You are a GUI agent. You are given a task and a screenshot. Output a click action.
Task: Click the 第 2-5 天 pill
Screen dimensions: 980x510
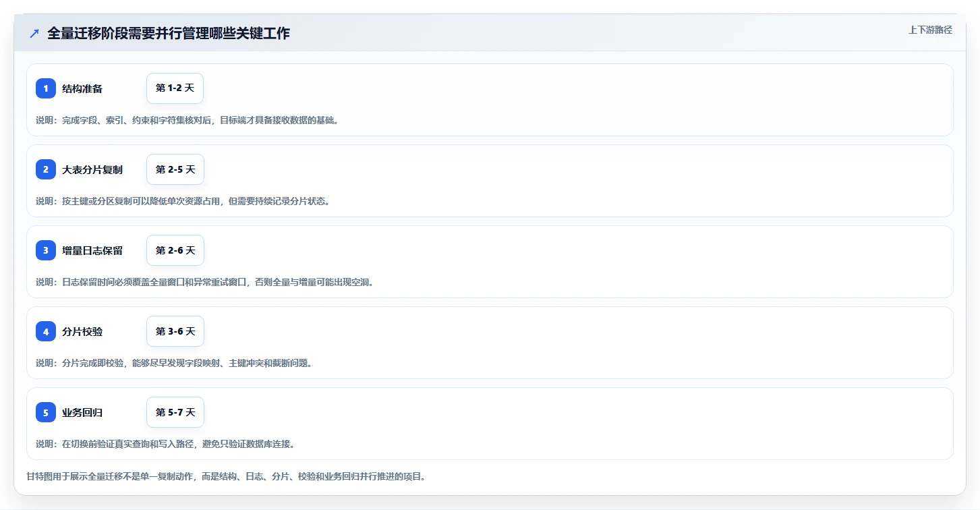tap(175, 169)
